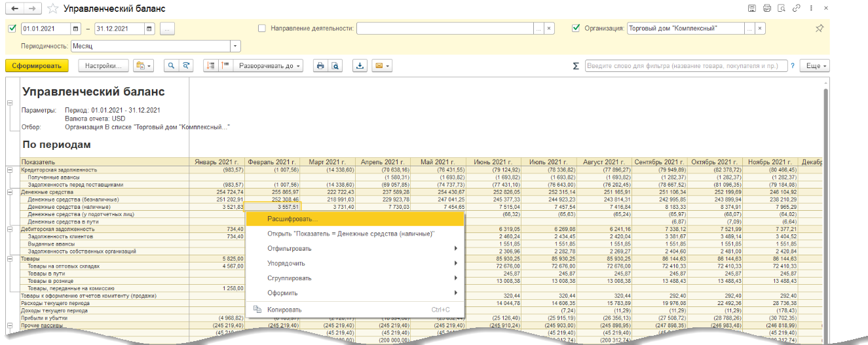868x345 pixels.
Task: Click the yellow Сформировать button
Action: click(x=36, y=65)
